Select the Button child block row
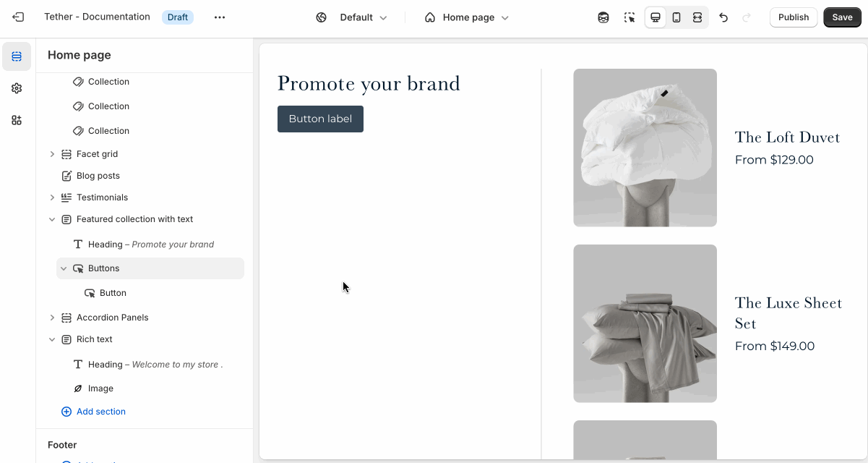The height and width of the screenshot is (463, 868). tap(150, 293)
